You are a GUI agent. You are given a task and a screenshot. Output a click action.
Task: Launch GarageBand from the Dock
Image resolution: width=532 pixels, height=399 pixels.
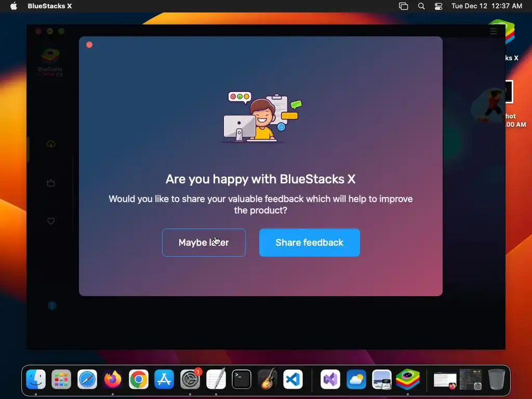(x=268, y=379)
